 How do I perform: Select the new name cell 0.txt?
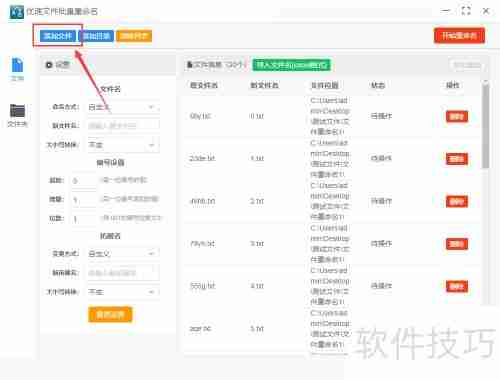point(257,116)
